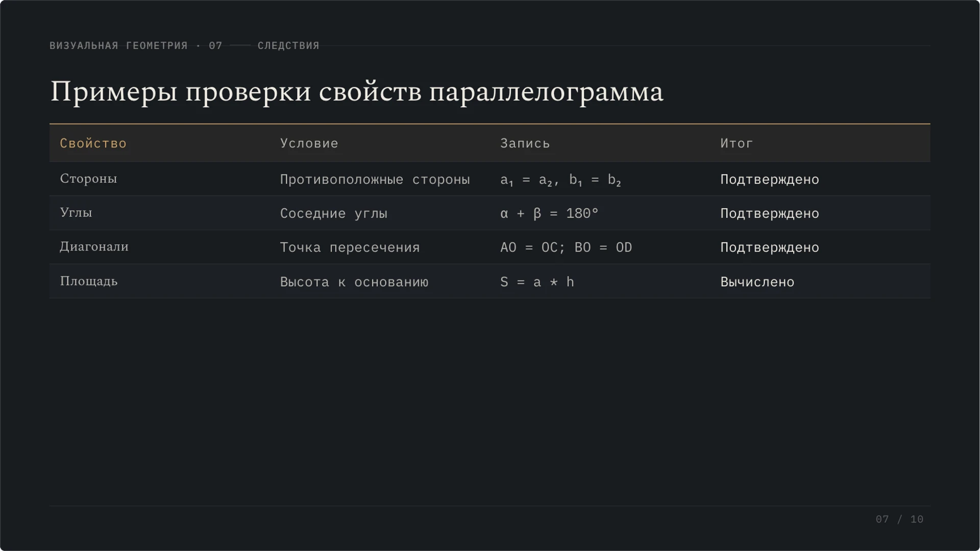Image resolution: width=980 pixels, height=551 pixels.
Task: Click the formula 'AO = OC; BO = OD'
Action: [x=566, y=247]
